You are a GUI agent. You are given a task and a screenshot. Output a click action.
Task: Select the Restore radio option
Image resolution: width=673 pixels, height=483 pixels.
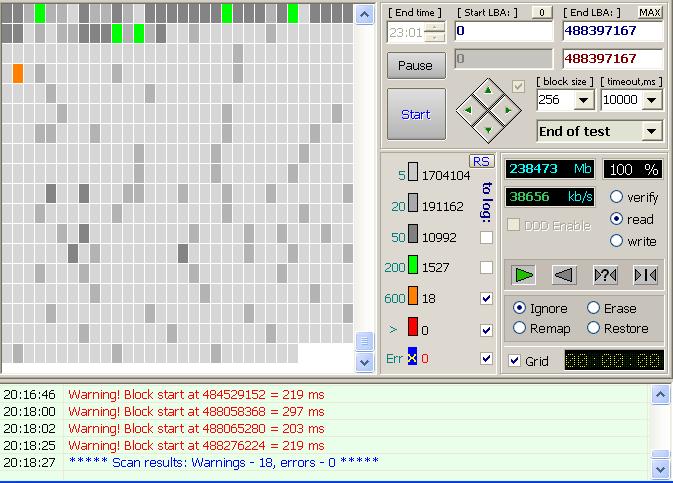(x=593, y=328)
